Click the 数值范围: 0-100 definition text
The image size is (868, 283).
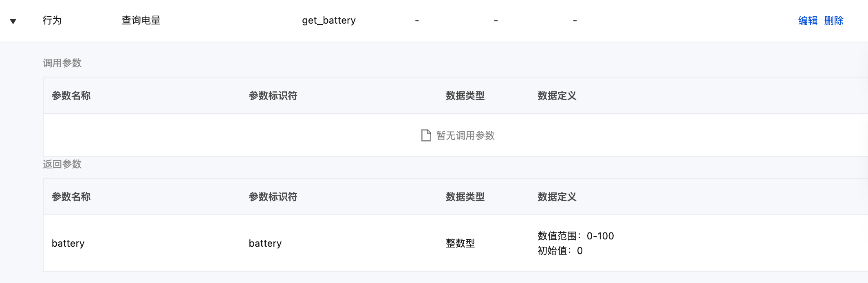[x=575, y=236]
